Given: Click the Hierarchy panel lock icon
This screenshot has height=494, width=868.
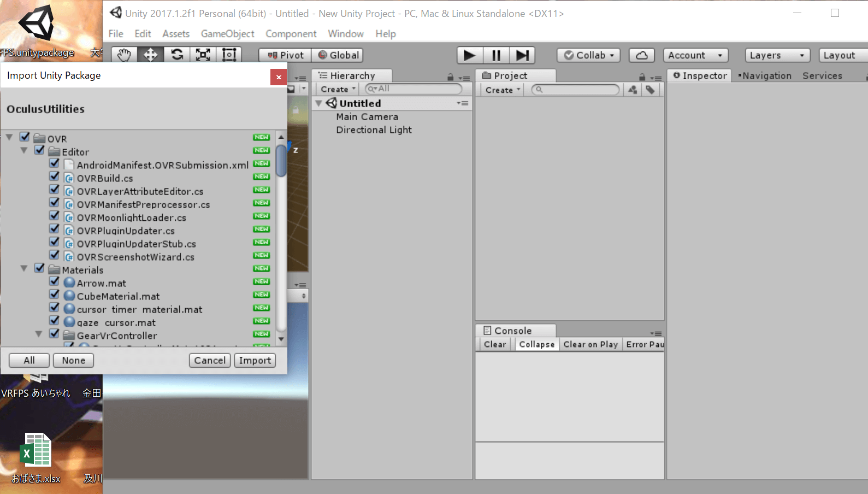Looking at the screenshot, I should pos(451,77).
